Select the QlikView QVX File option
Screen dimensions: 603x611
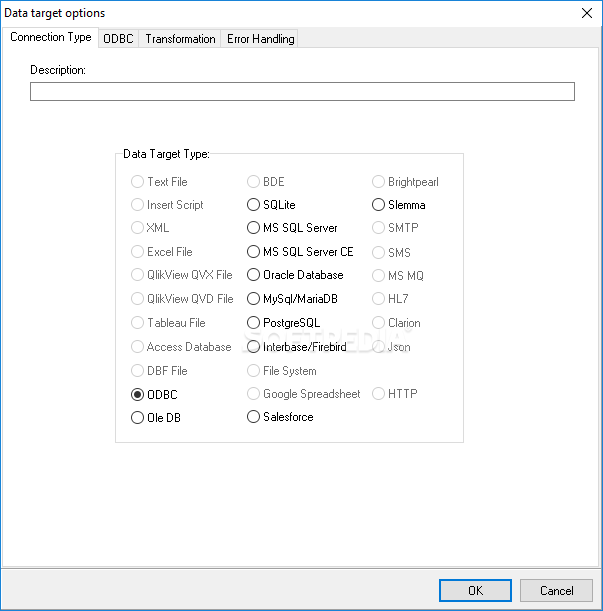click(x=137, y=275)
